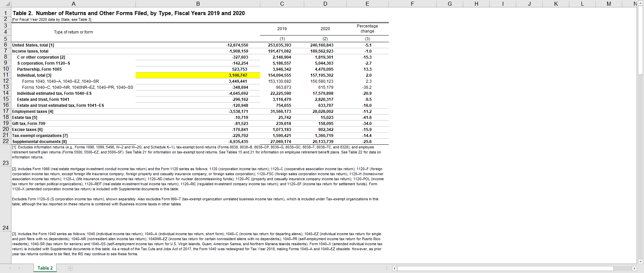Open the Table 2 sheet tab

[x=45, y=268]
